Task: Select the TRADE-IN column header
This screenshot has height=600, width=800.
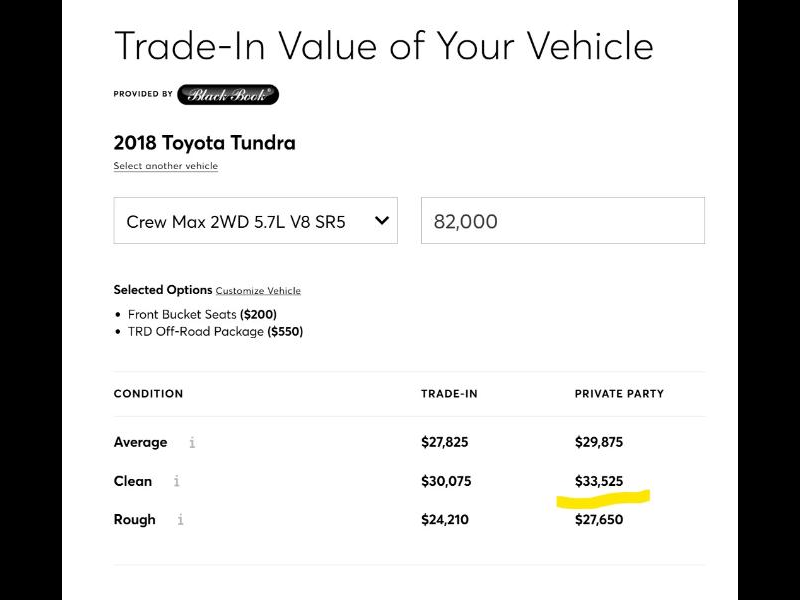Action: pos(449,394)
